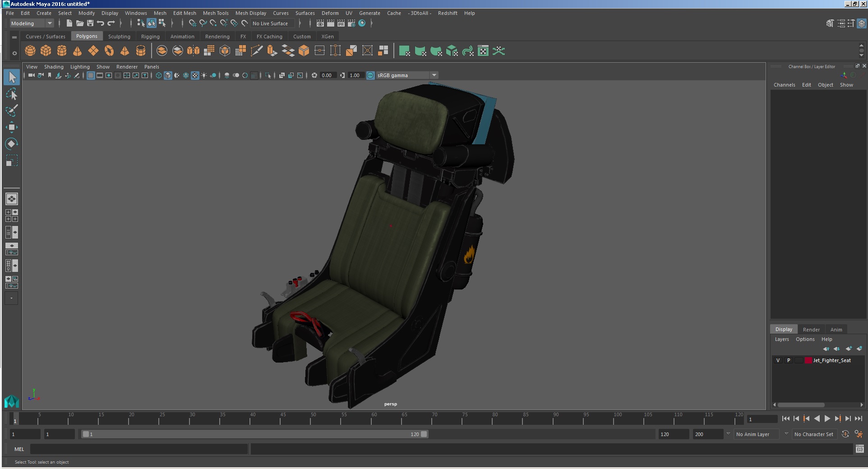The image size is (868, 469).
Task: Activate the Rotate tool in the toolbox
Action: coord(12,144)
